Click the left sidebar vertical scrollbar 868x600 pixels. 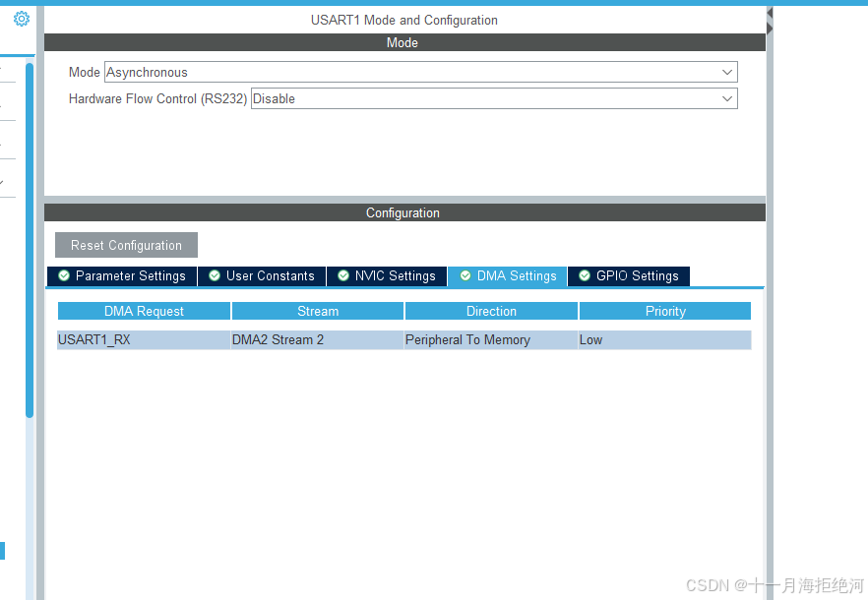(x=30, y=240)
